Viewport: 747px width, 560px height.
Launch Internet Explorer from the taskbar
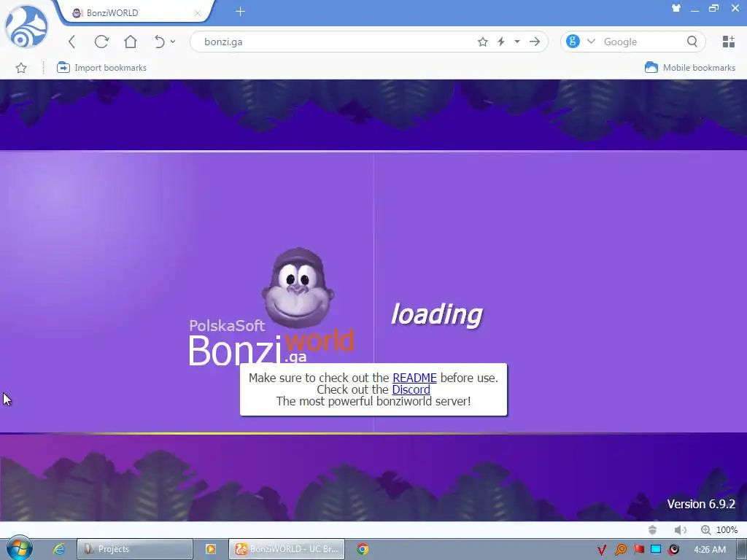coord(58,549)
